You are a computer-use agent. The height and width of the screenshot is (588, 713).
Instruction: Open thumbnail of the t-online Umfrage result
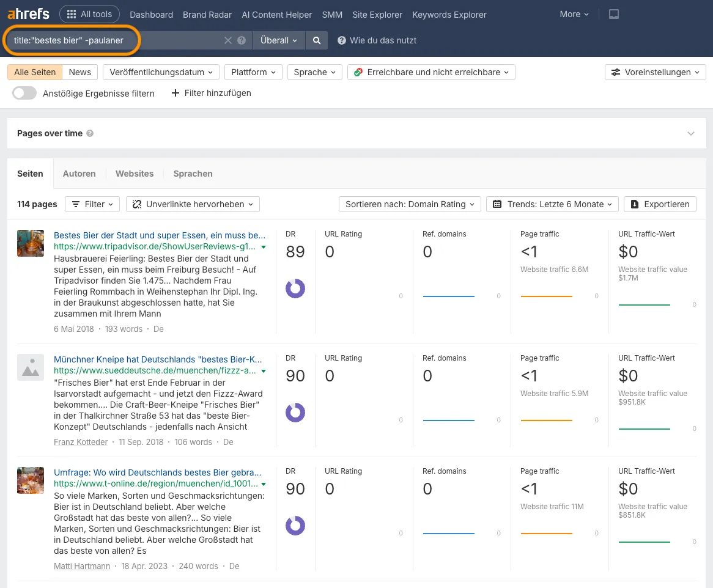tap(31, 480)
